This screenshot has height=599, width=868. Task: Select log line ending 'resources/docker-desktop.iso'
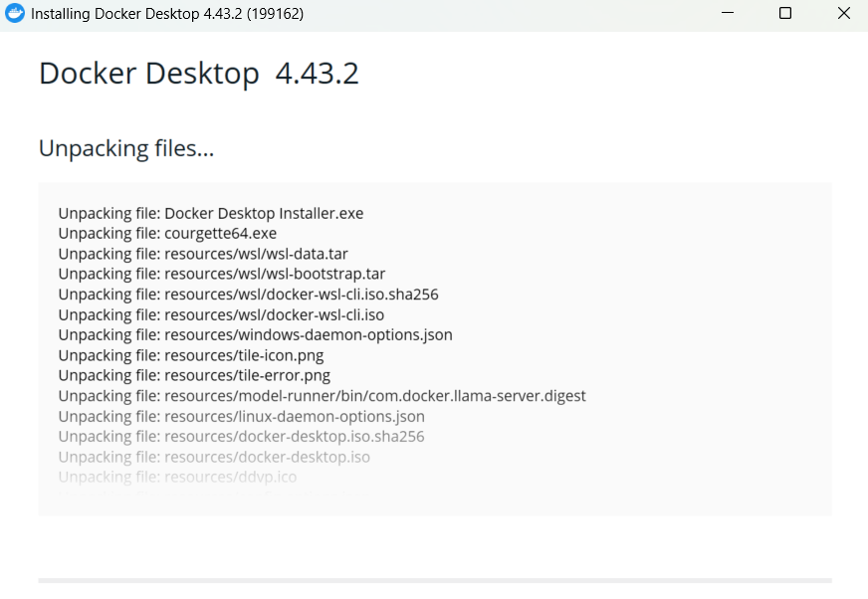214,457
